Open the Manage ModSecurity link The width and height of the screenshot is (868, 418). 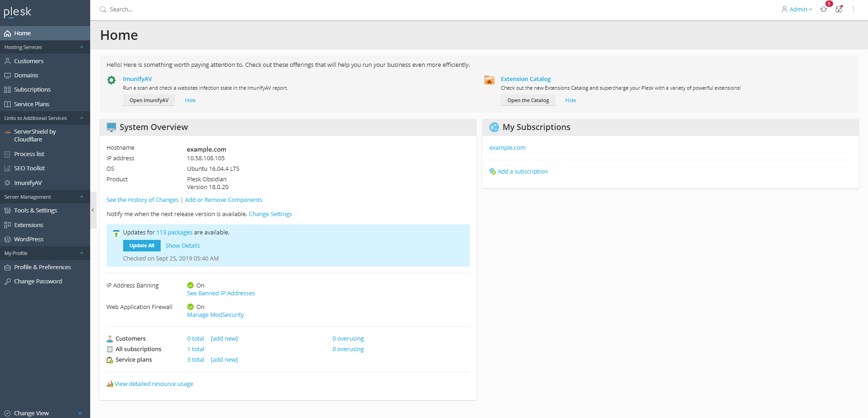click(215, 315)
